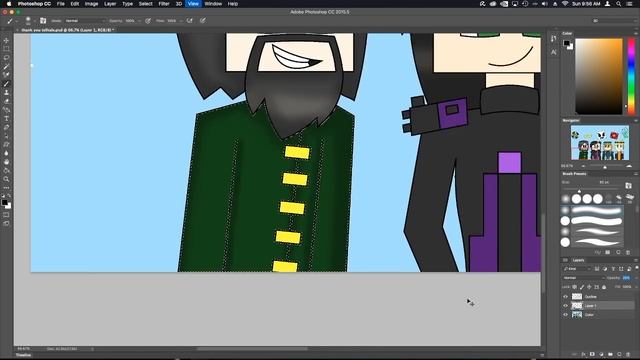The image size is (640, 360).
Task: Create a new group folder icon
Action: pos(610,354)
